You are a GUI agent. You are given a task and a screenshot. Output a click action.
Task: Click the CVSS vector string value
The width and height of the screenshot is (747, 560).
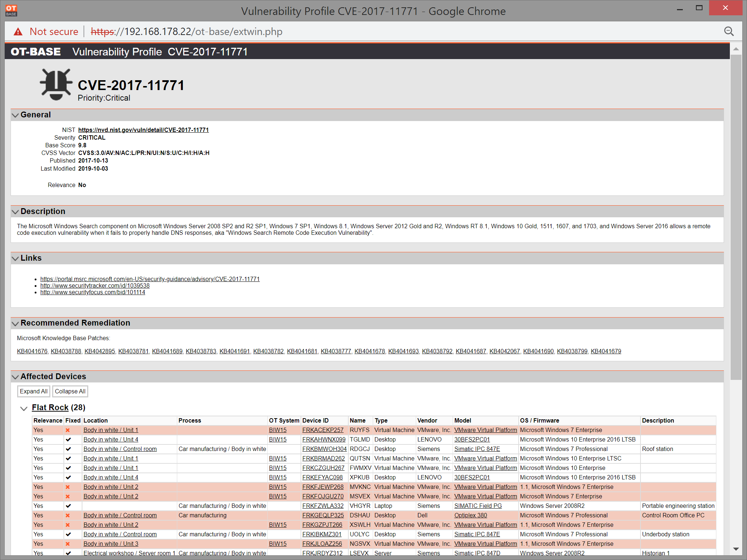[144, 153]
